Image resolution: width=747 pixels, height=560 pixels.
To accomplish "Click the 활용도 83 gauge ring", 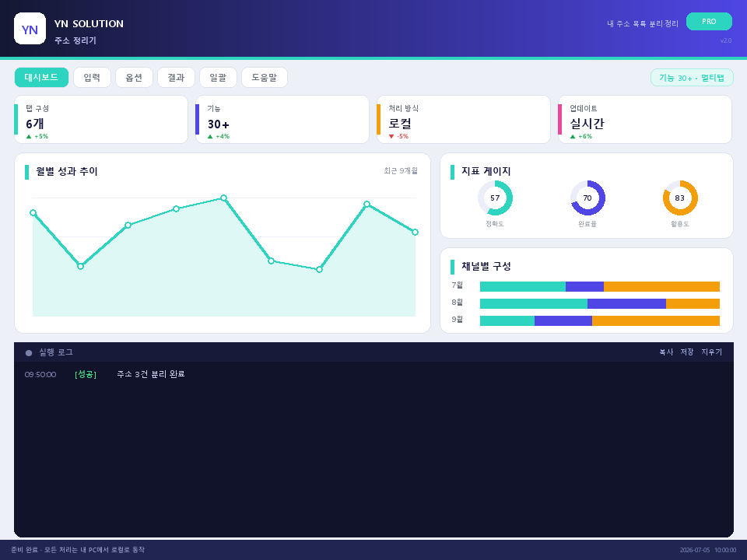I will pos(680,198).
